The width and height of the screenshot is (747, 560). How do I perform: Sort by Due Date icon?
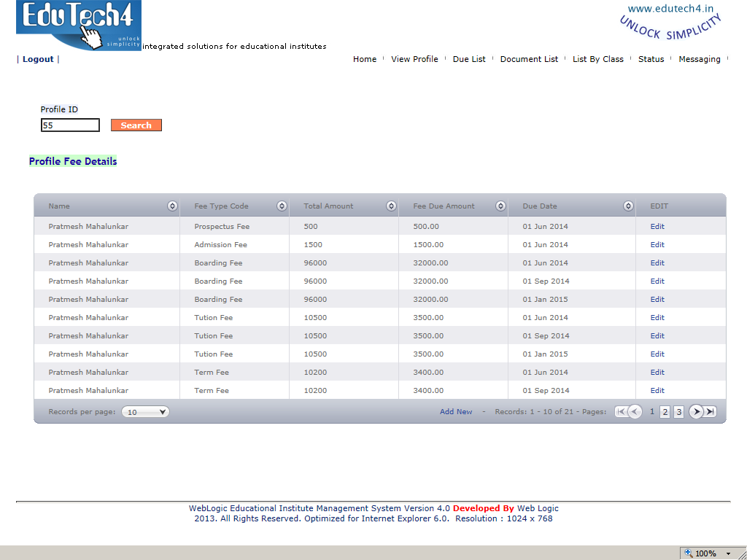click(628, 206)
